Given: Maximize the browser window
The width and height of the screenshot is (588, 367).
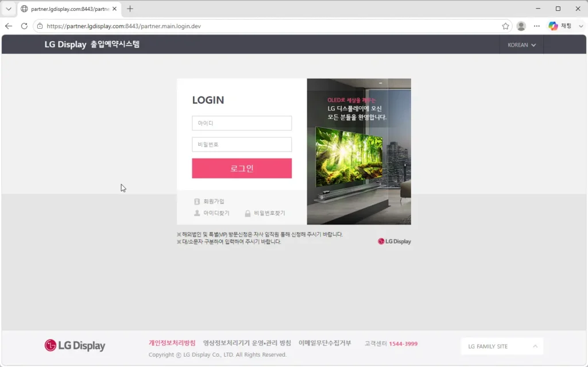Looking at the screenshot, I should coord(558,9).
